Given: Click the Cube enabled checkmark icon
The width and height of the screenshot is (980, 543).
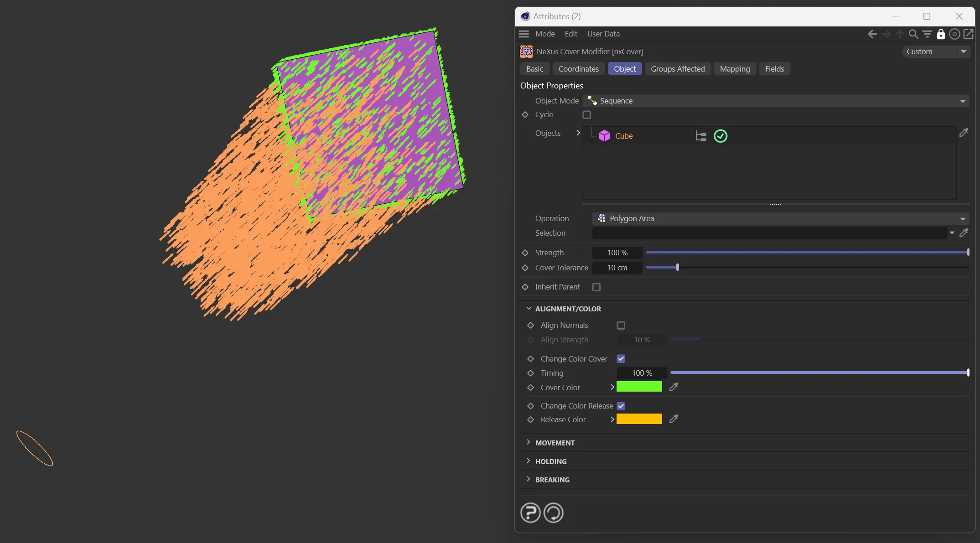Looking at the screenshot, I should [x=721, y=136].
